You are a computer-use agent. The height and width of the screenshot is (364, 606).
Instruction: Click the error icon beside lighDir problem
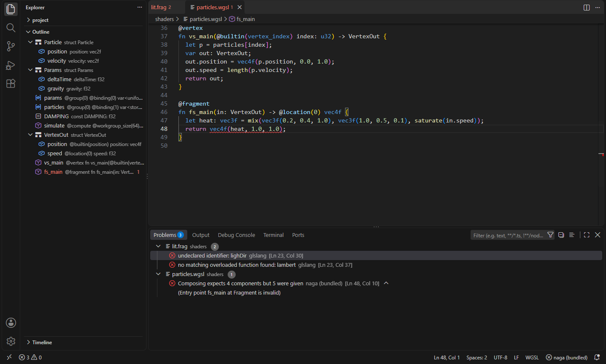172,255
